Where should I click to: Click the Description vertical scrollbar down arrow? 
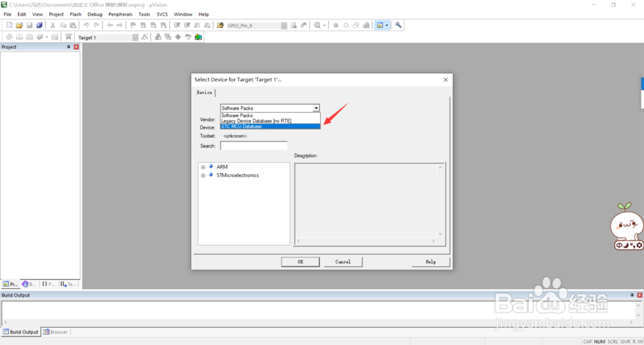tap(440, 234)
